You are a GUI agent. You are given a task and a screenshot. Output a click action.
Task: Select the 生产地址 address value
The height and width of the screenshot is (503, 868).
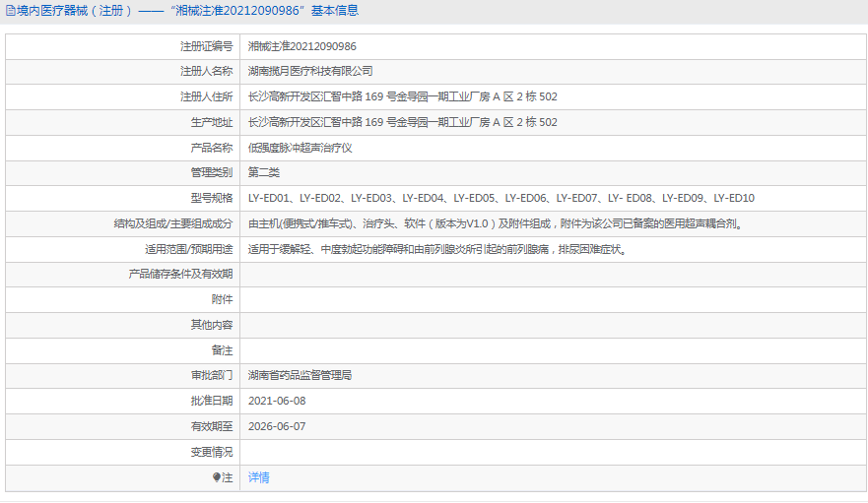point(402,122)
